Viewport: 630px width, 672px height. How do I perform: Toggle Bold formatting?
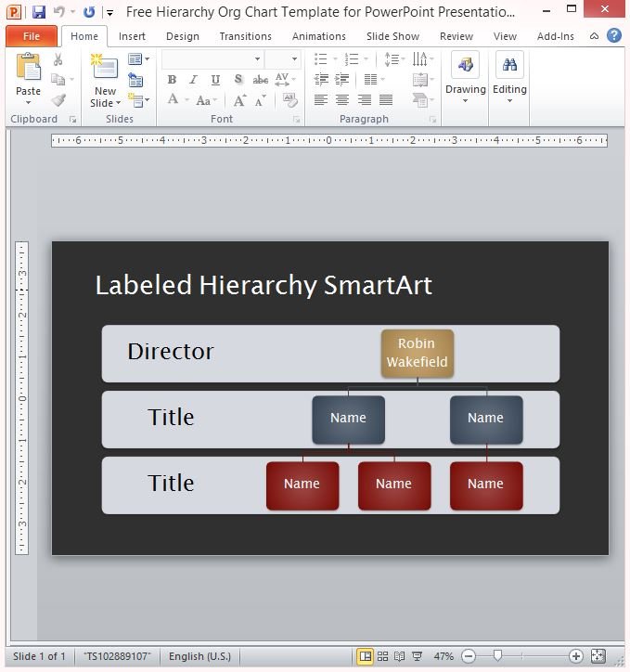click(x=172, y=81)
